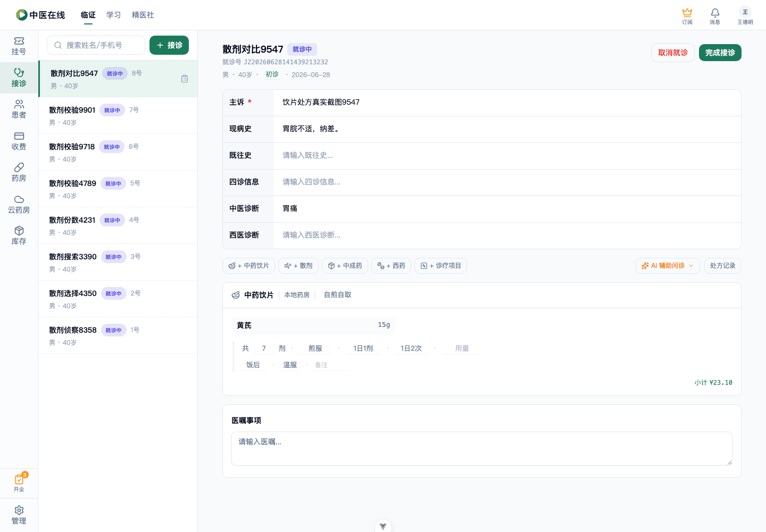Viewport: 766px width, 532px height.
Task: Go to 患者 patients sidebar icon
Action: click(x=19, y=109)
